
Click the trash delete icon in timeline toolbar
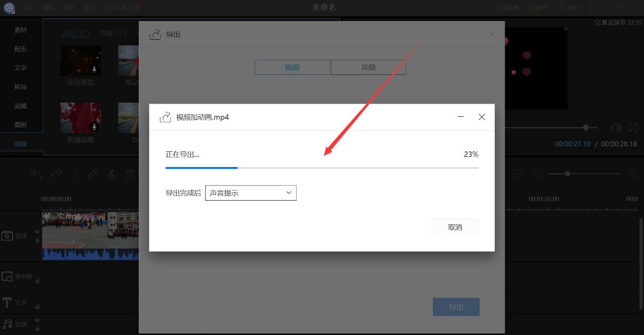coord(130,174)
